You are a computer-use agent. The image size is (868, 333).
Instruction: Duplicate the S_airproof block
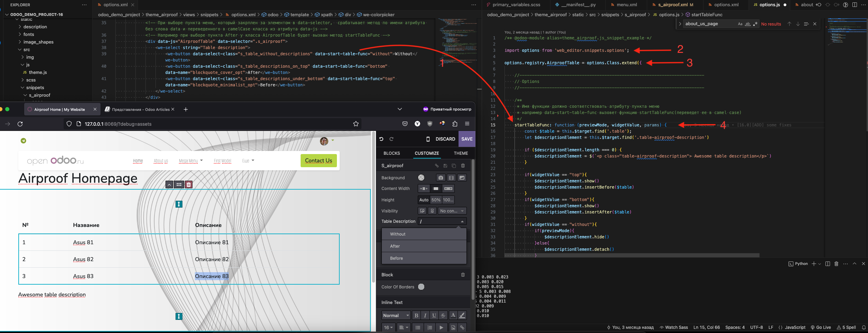[x=454, y=166]
